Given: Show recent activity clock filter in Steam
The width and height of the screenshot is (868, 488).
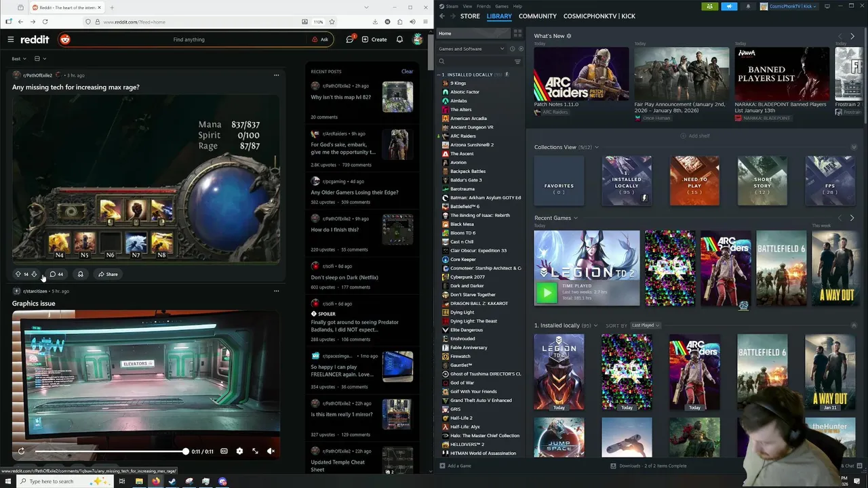Looking at the screenshot, I should [x=513, y=49].
